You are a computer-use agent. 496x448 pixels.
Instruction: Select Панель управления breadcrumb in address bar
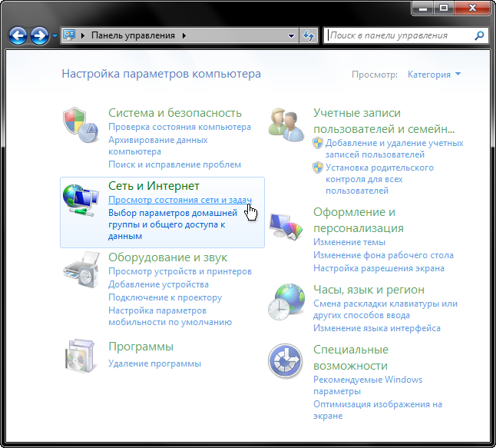pos(133,35)
